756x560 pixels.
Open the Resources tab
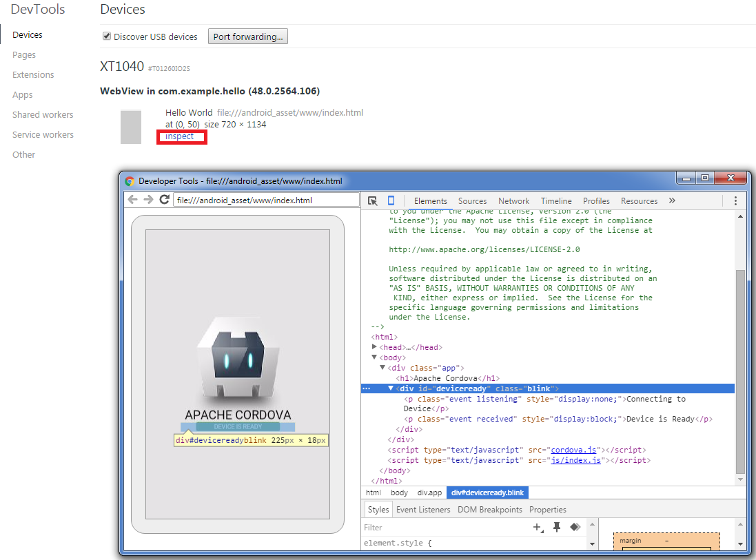(x=639, y=201)
